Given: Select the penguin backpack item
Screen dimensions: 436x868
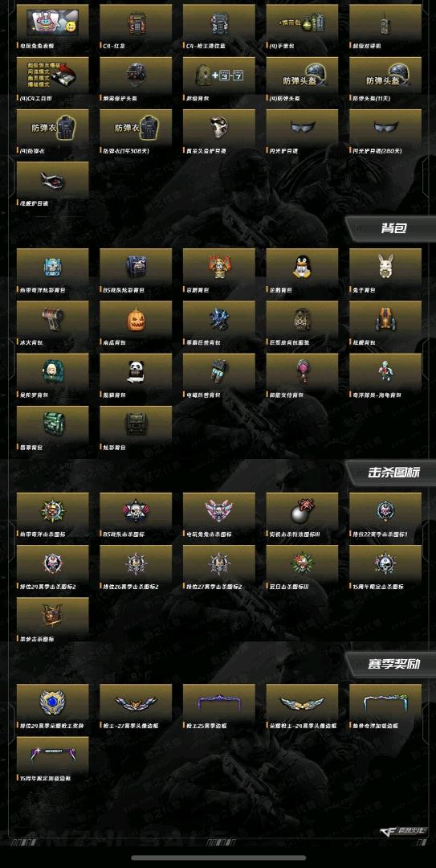Looking at the screenshot, I should (x=302, y=268).
